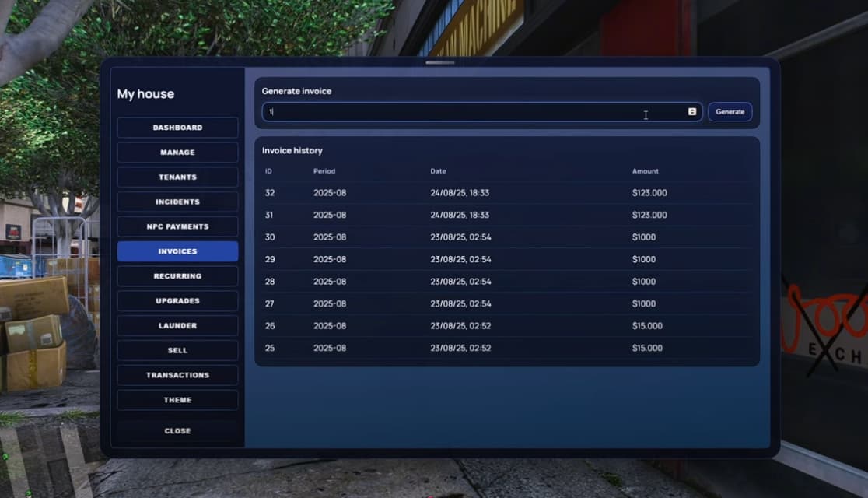Close the My house menu

(177, 430)
